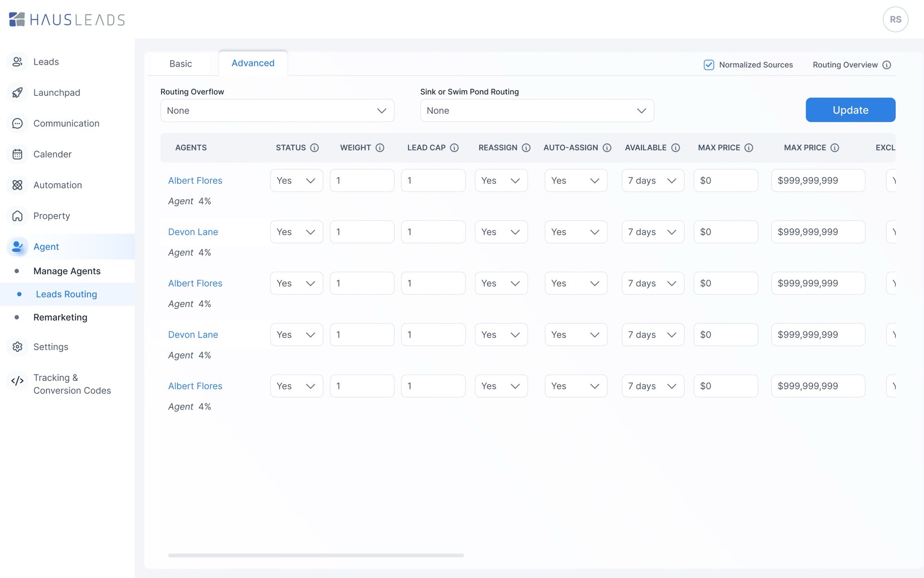Image resolution: width=924 pixels, height=578 pixels.
Task: Click the Settings gear icon
Action: 17,347
